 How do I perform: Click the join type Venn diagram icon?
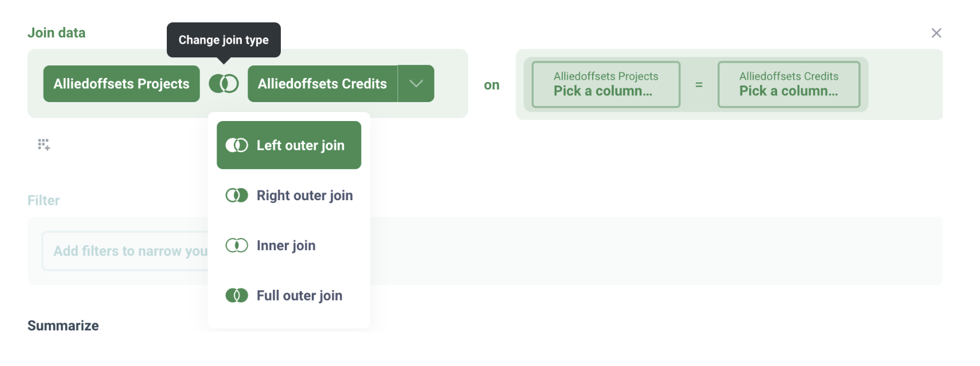coord(224,83)
